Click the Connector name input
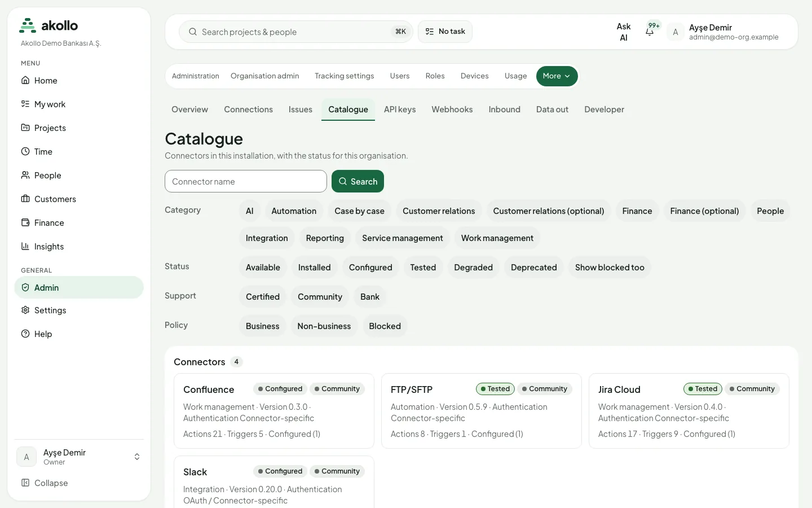The height and width of the screenshot is (508, 812). pyautogui.click(x=246, y=181)
